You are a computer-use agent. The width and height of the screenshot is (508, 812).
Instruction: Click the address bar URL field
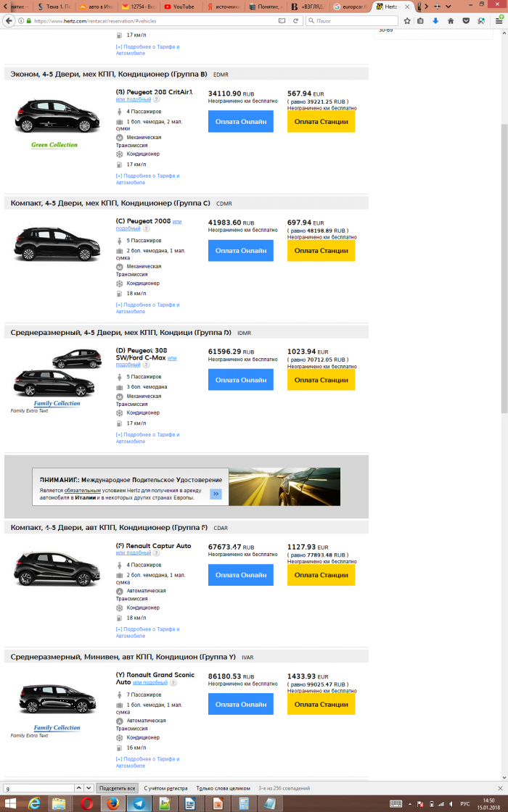click(153, 21)
